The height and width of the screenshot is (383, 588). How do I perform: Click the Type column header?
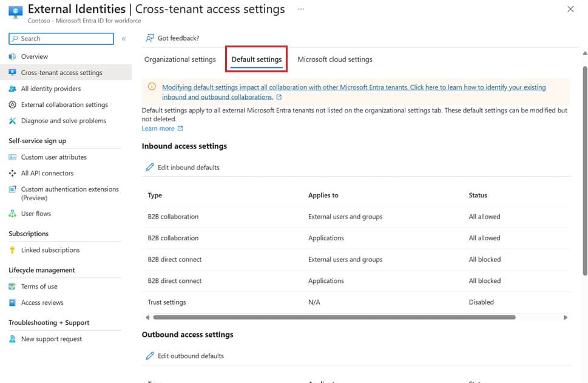(155, 195)
